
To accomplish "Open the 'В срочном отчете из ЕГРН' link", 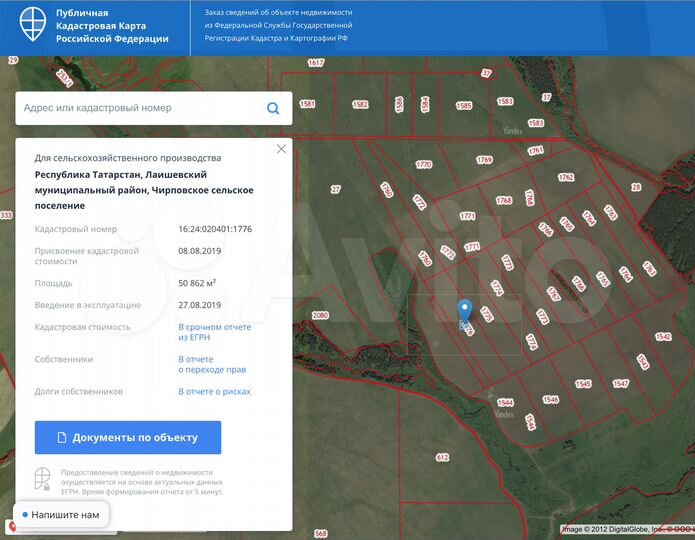I will (x=214, y=332).
